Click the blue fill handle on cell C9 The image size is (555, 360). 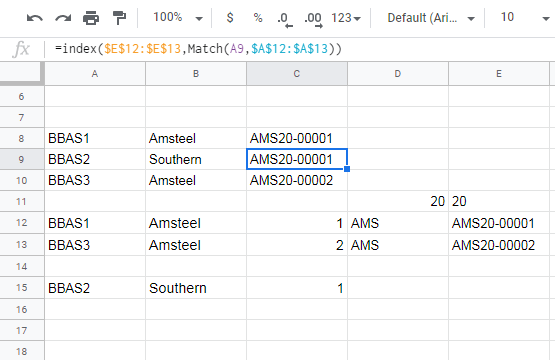(347, 169)
